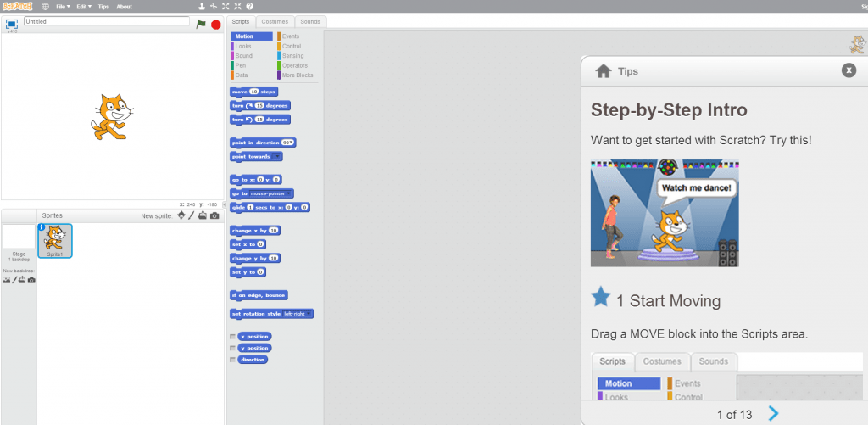868x425 pixels.
Task: Click the blue star beside Start Moving
Action: coord(600,297)
